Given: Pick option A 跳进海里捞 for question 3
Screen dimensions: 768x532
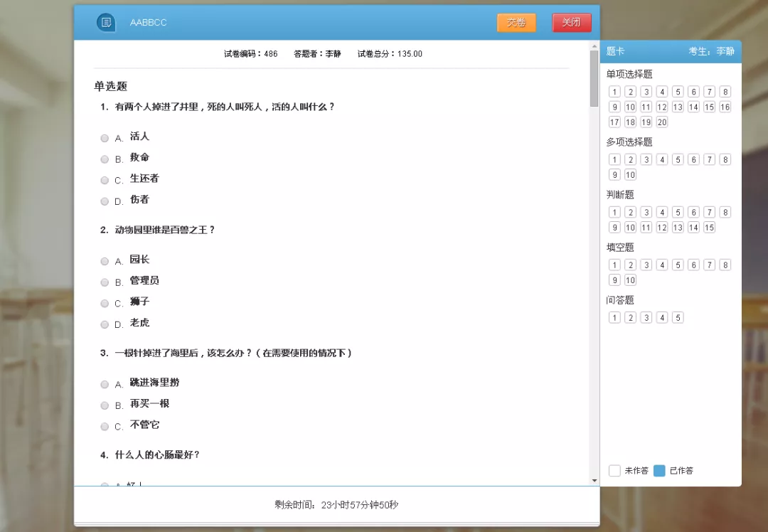Looking at the screenshot, I should pos(105,385).
